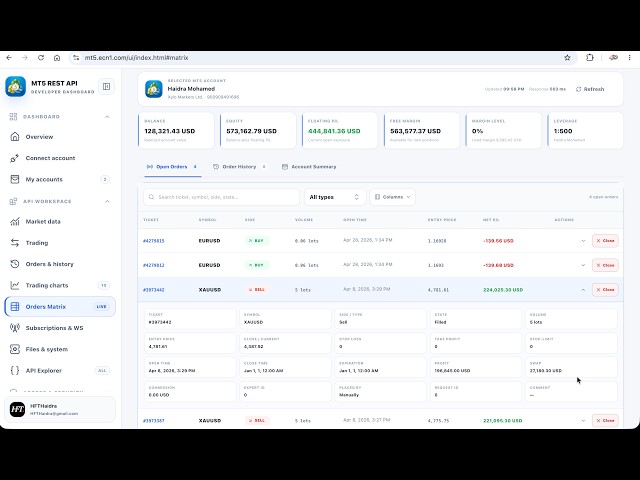Open the browser extensions puzzle icon
This screenshot has height=480, width=640.
coord(590,58)
